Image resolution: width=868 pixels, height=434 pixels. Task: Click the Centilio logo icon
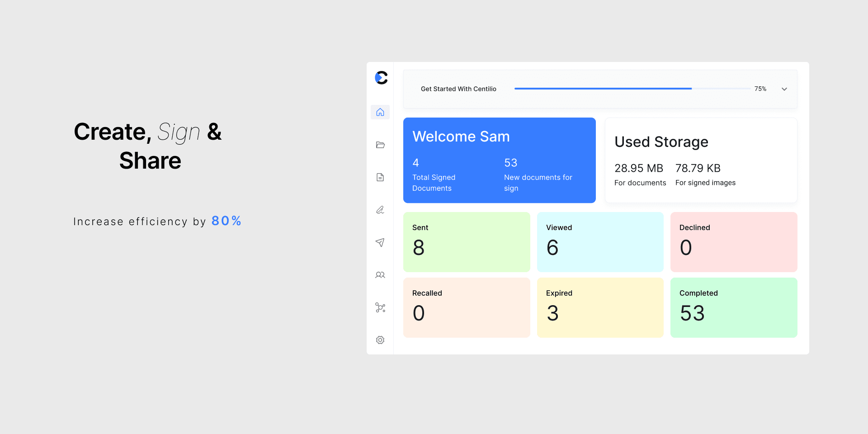pyautogui.click(x=381, y=78)
